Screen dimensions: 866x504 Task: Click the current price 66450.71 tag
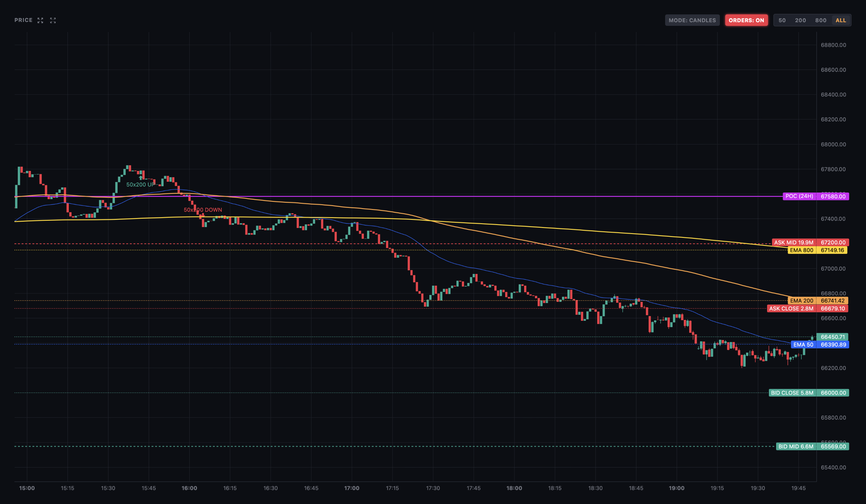tap(832, 337)
